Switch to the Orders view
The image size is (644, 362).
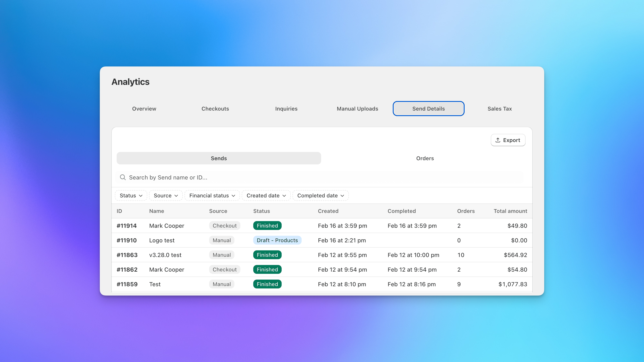pyautogui.click(x=425, y=158)
